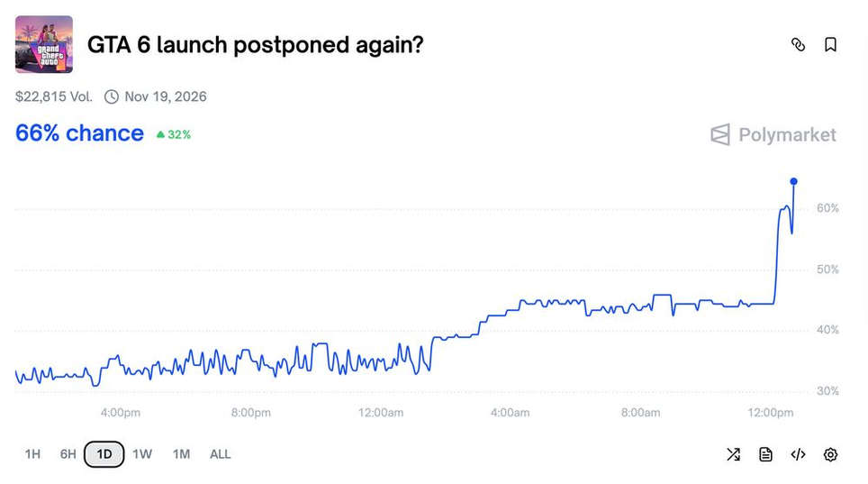868x484 pixels.
Task: Open chart settings gear
Action: tap(830, 454)
